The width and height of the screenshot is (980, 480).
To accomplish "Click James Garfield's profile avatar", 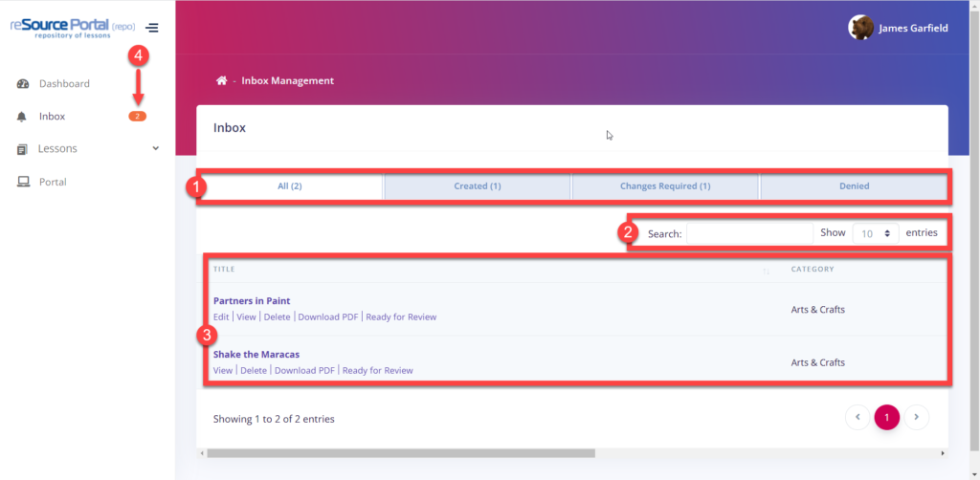I will click(x=860, y=28).
